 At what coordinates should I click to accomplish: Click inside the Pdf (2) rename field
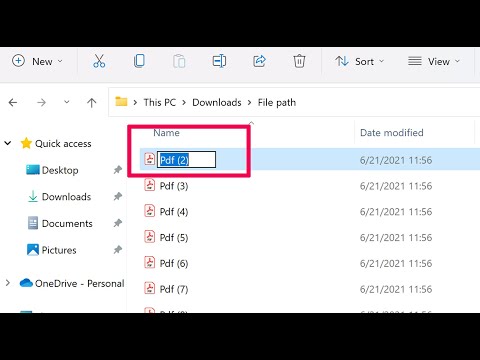click(x=186, y=160)
